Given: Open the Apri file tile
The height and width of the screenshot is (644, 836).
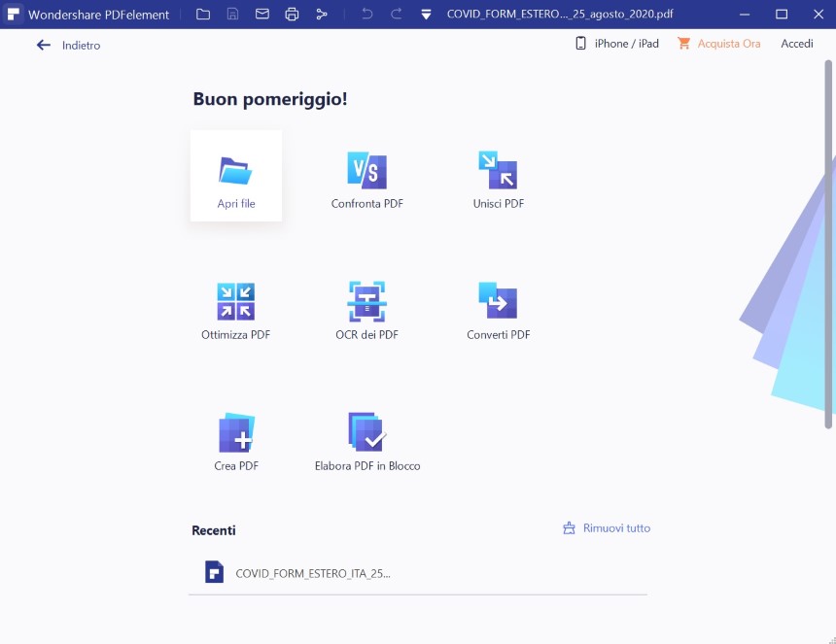Looking at the screenshot, I should pos(236,176).
